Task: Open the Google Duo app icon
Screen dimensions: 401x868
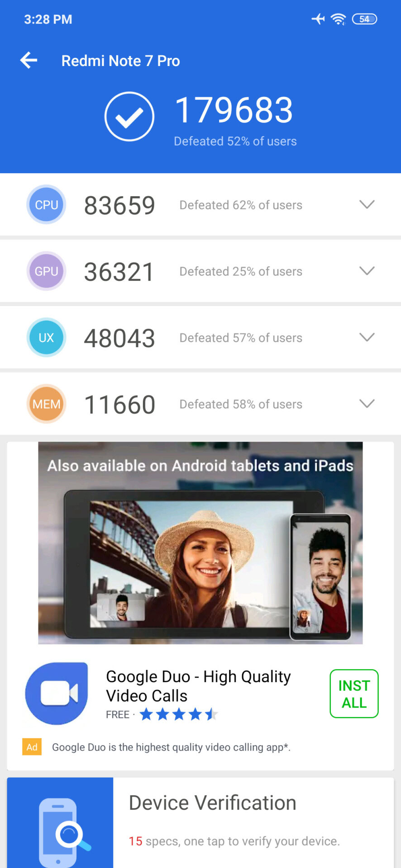Action: [x=57, y=693]
